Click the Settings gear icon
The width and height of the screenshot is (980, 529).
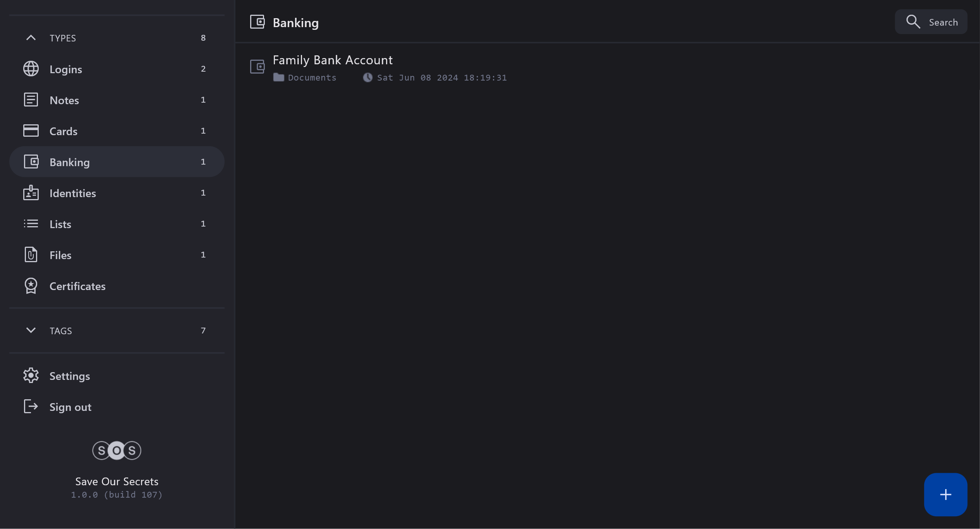click(x=31, y=376)
